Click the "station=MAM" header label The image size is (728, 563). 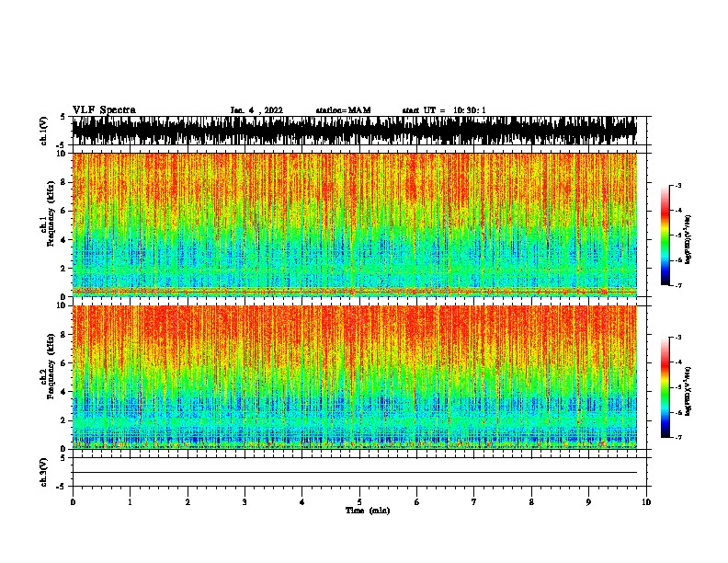pyautogui.click(x=343, y=110)
